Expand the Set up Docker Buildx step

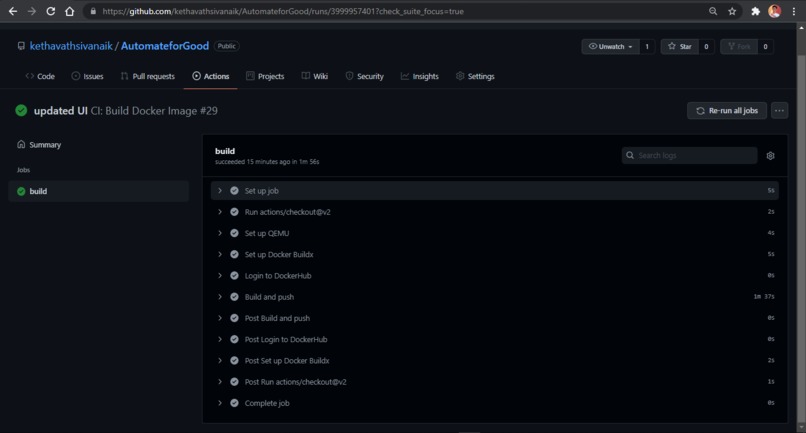220,255
